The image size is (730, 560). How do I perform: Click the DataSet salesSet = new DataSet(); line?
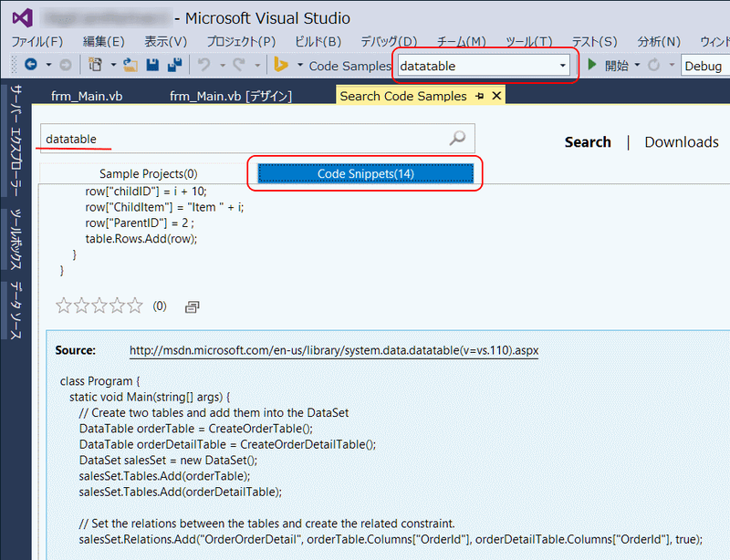coord(168,461)
